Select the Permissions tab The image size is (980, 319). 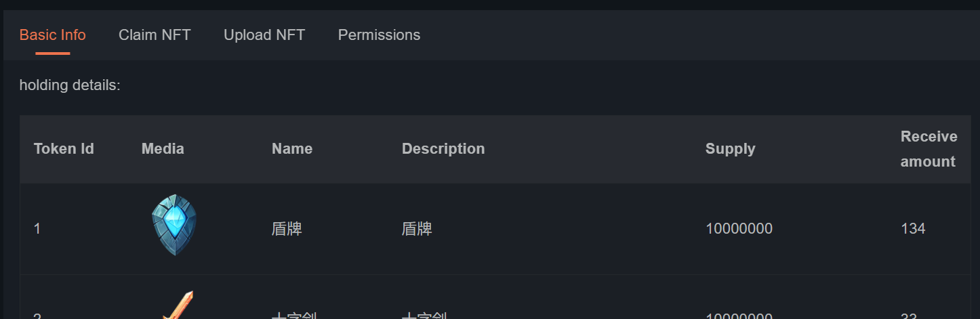(379, 35)
